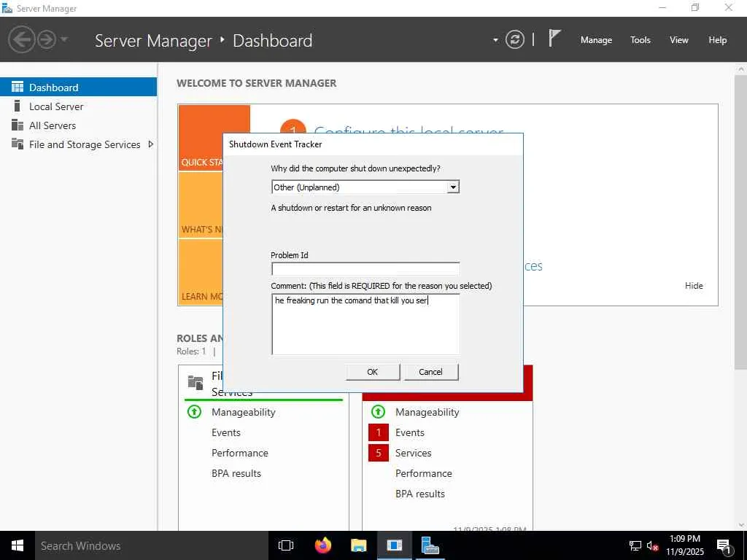The height and width of the screenshot is (560, 747).
Task: Click the WHAT'S NEW tile
Action: pyautogui.click(x=201, y=205)
